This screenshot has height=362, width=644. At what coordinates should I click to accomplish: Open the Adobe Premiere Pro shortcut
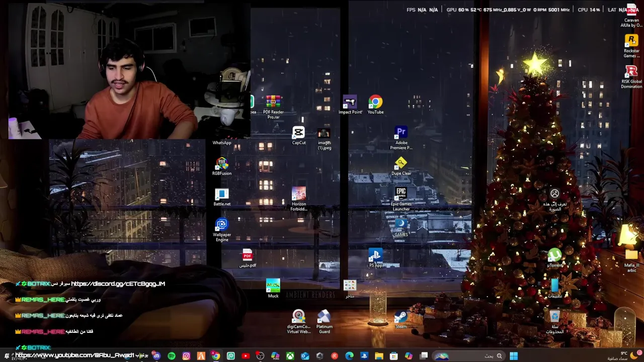click(x=401, y=138)
